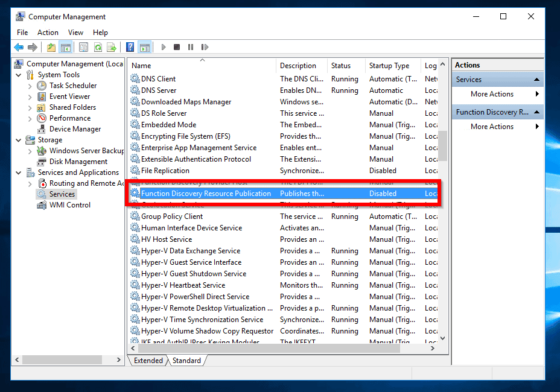The height and width of the screenshot is (392, 560).
Task: Click the services list vertical scrollbar thumb
Action: [x=443, y=146]
